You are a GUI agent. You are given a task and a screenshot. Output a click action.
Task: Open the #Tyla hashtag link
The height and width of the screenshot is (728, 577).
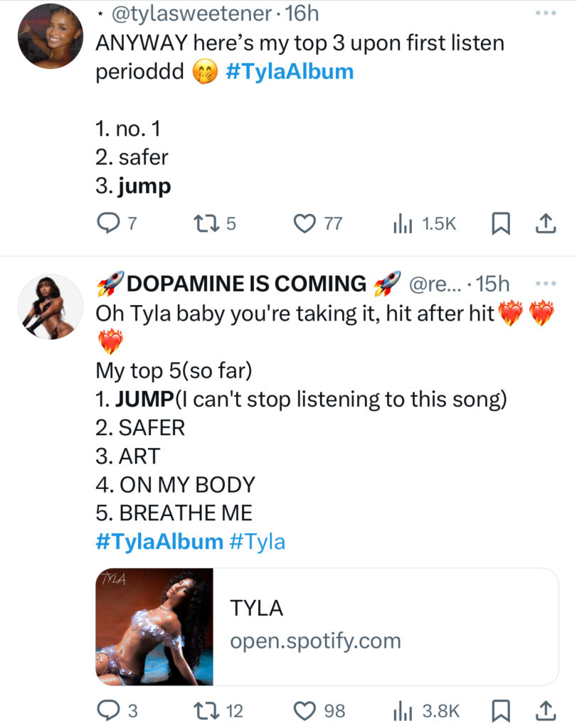tap(257, 542)
